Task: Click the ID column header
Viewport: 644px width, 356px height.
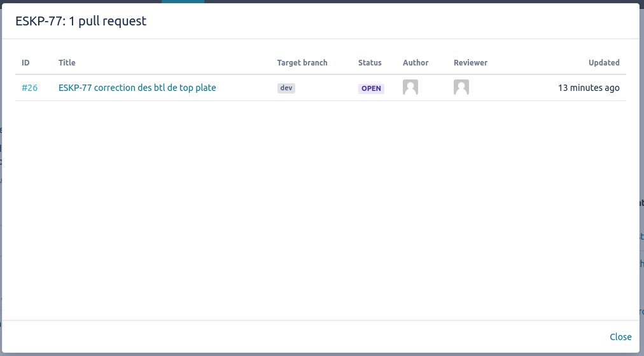Action: (25, 63)
